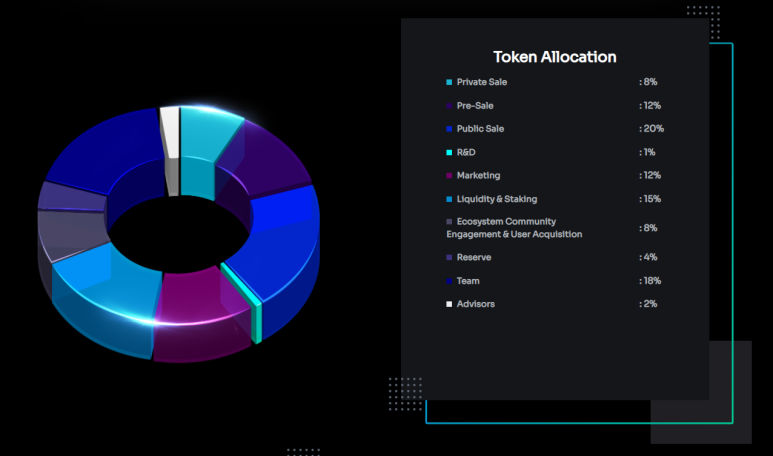Select the Marketing legend label
This screenshot has width=773, height=456.
[x=478, y=175]
